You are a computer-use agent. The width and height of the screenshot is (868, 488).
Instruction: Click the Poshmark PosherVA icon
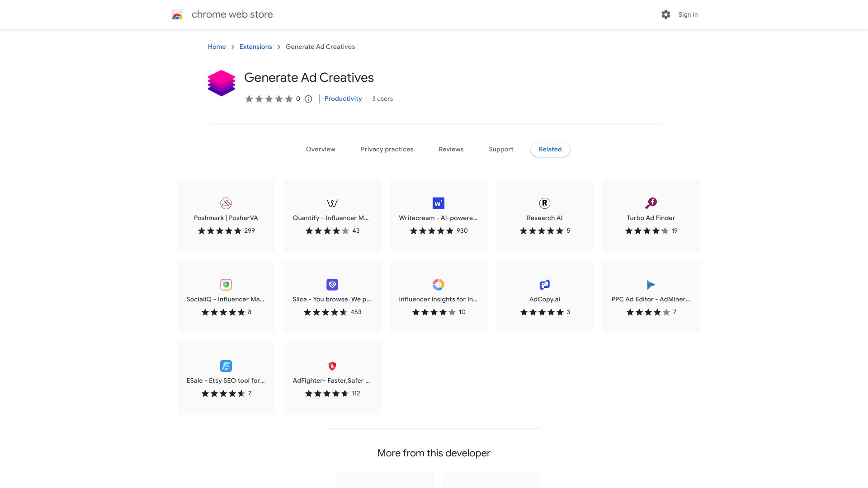pyautogui.click(x=226, y=203)
